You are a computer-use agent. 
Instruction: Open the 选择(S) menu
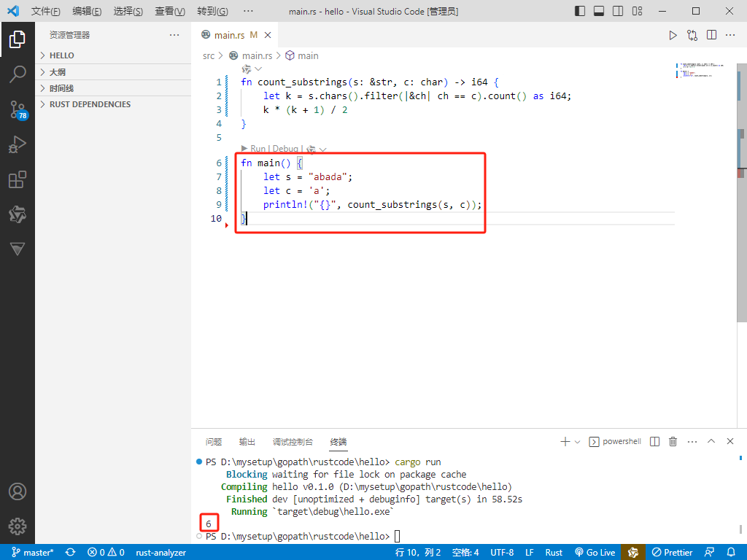click(128, 12)
